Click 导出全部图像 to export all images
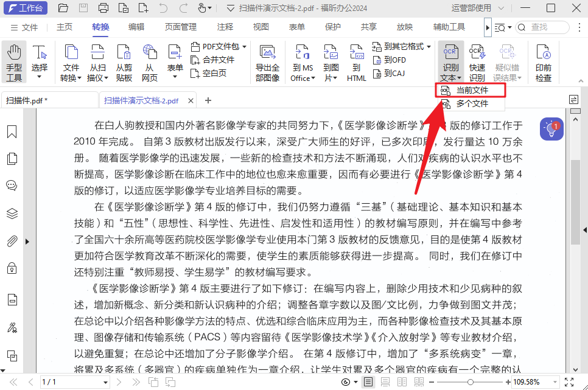The height and width of the screenshot is (390, 588). pyautogui.click(x=267, y=61)
